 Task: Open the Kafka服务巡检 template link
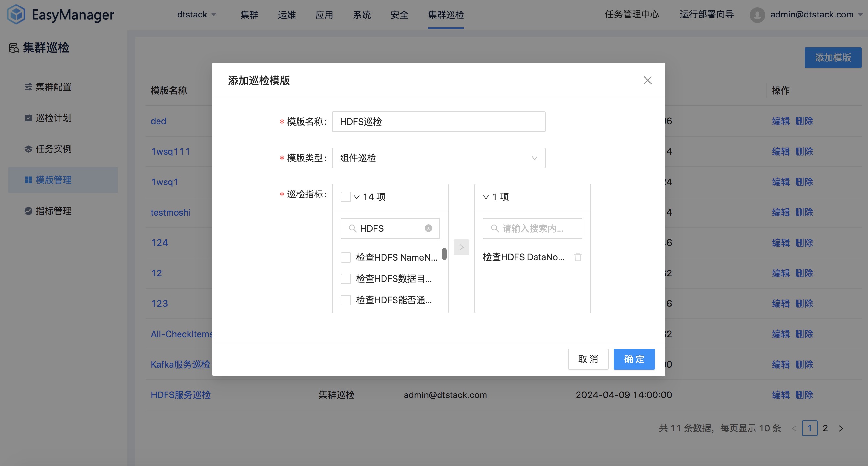(180, 364)
